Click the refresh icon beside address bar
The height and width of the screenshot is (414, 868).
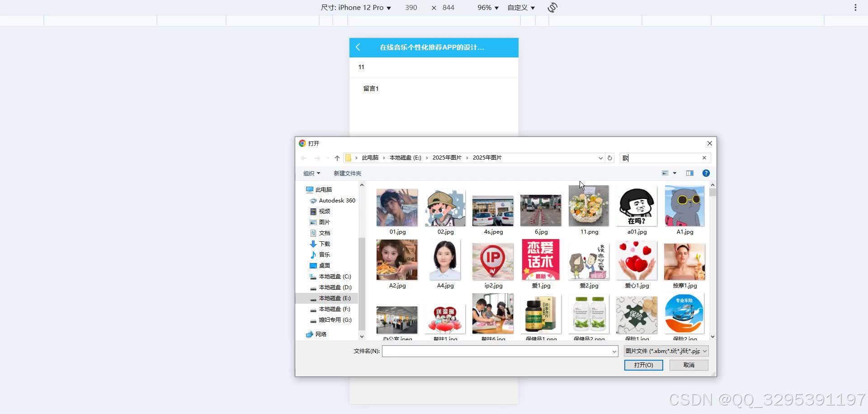pyautogui.click(x=609, y=158)
